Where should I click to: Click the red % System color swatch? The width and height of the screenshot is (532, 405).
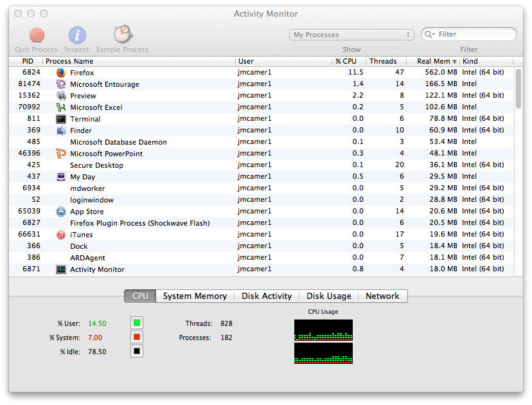137,337
